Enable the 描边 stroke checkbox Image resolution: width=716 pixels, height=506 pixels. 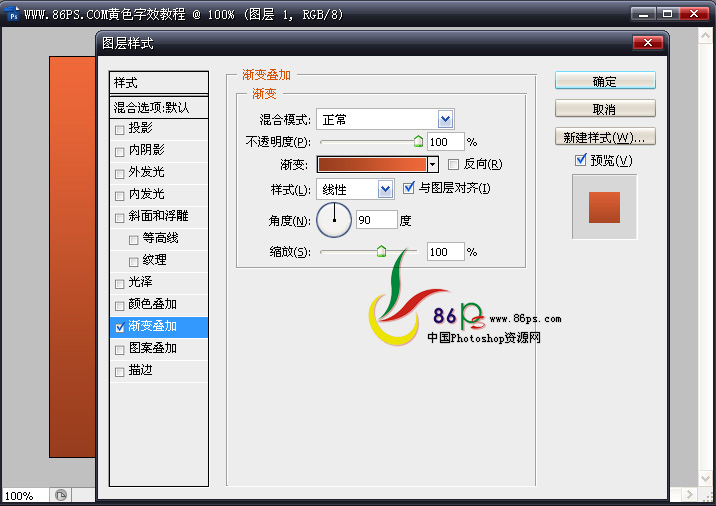[x=120, y=372]
